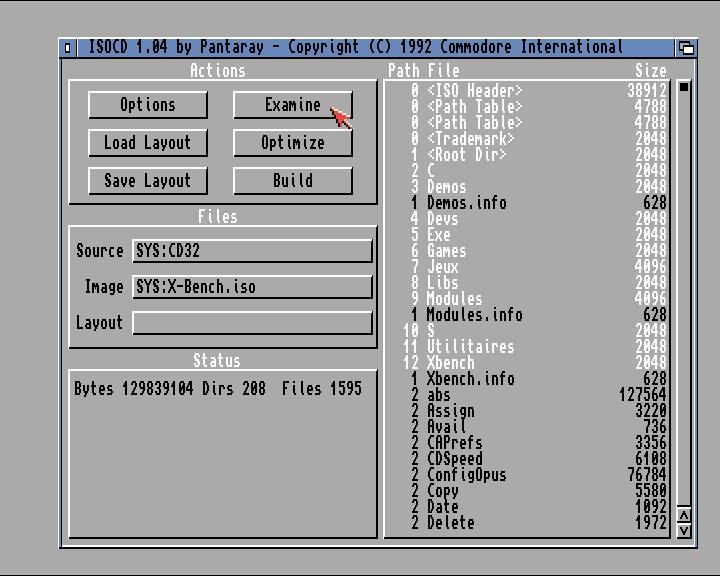Screen dimensions: 720x576
Task: Select the Modules directory row
Action: tap(527, 299)
